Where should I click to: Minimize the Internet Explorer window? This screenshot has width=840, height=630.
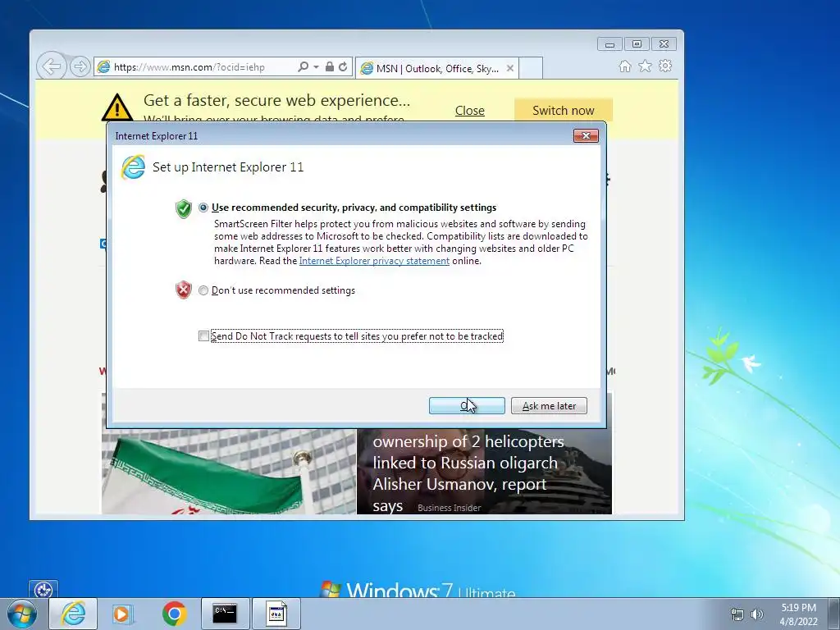click(609, 44)
